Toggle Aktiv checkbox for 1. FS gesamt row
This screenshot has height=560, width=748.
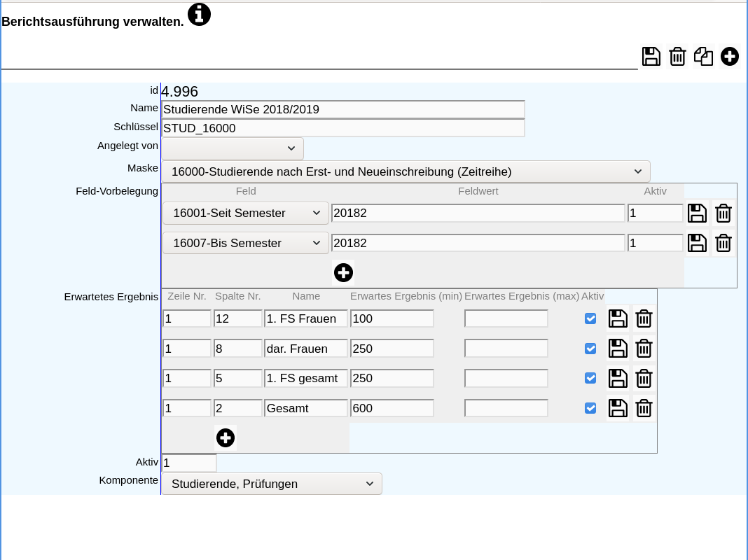(590, 378)
